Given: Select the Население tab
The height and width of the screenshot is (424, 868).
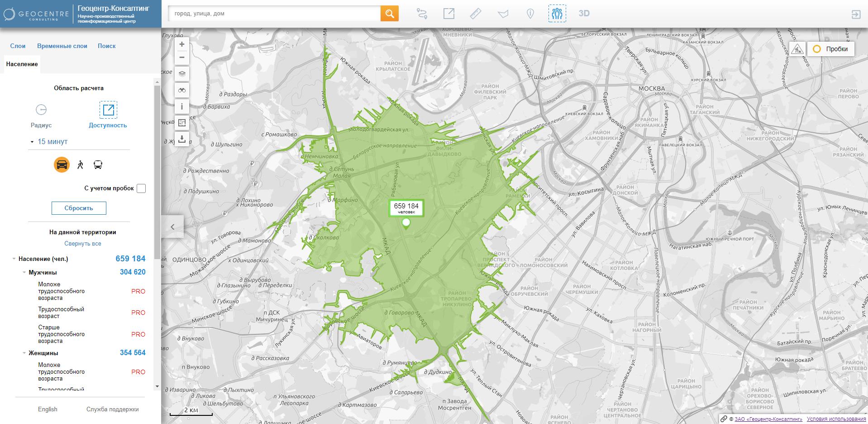Looking at the screenshot, I should pyautogui.click(x=22, y=64).
